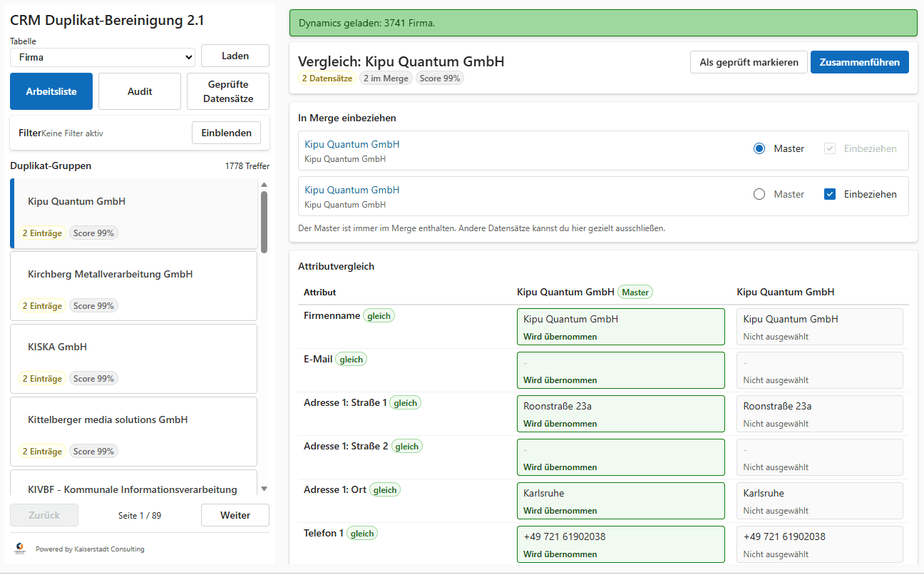Choose the non-master Firmenname value Kipu Quantum GmbH
The height and width of the screenshot is (575, 924).
click(x=820, y=327)
